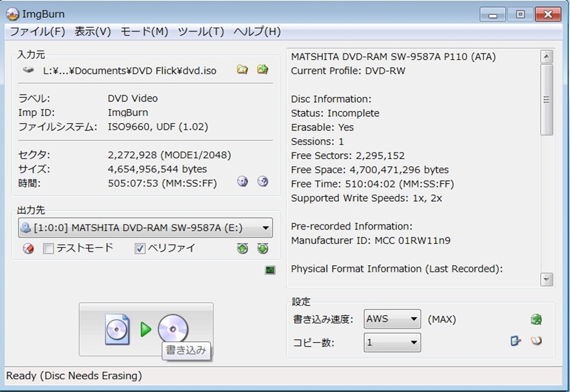Click the Sessions: 1 line
Viewport: 570px width, 392px height.
click(317, 141)
